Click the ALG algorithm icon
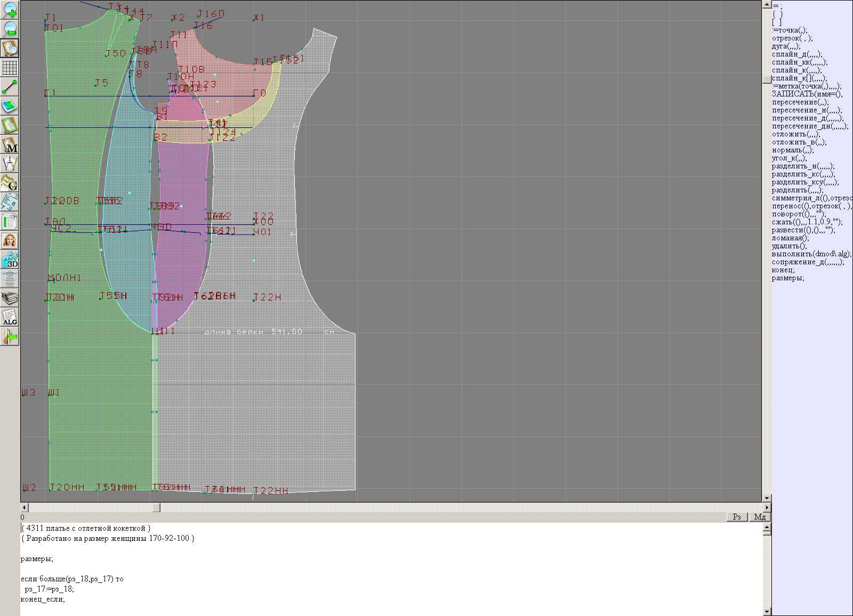853x616 pixels. 10,318
